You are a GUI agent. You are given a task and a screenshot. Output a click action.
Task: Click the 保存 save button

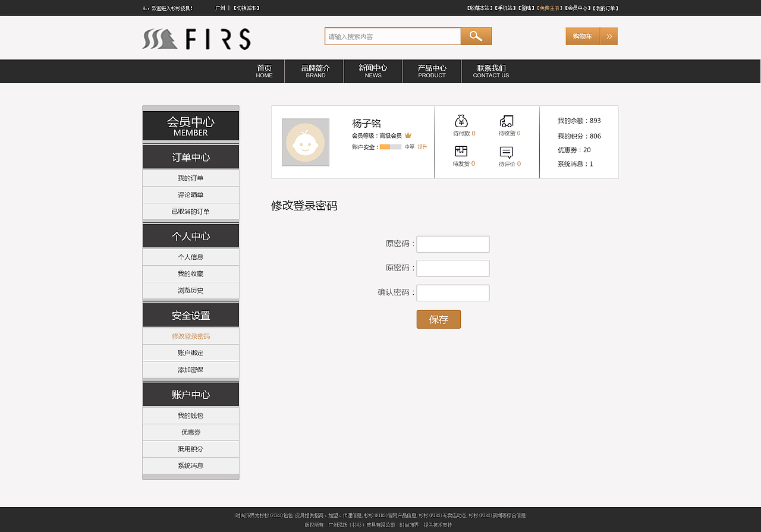click(438, 319)
